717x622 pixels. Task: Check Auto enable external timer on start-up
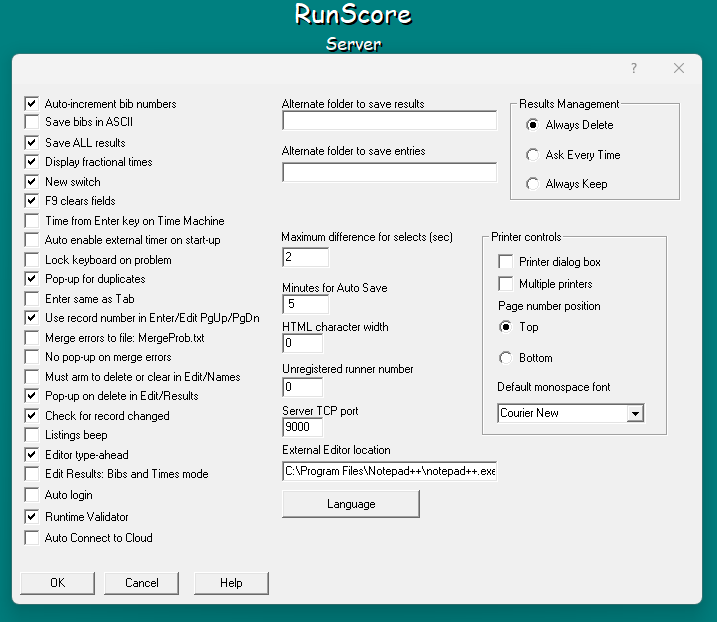point(32,240)
